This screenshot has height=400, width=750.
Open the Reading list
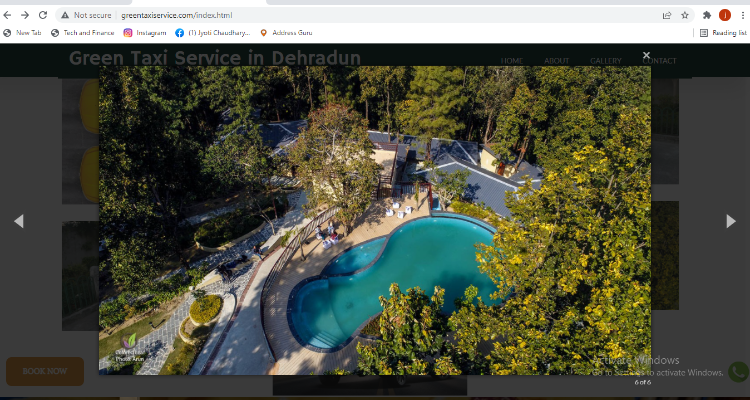(723, 33)
